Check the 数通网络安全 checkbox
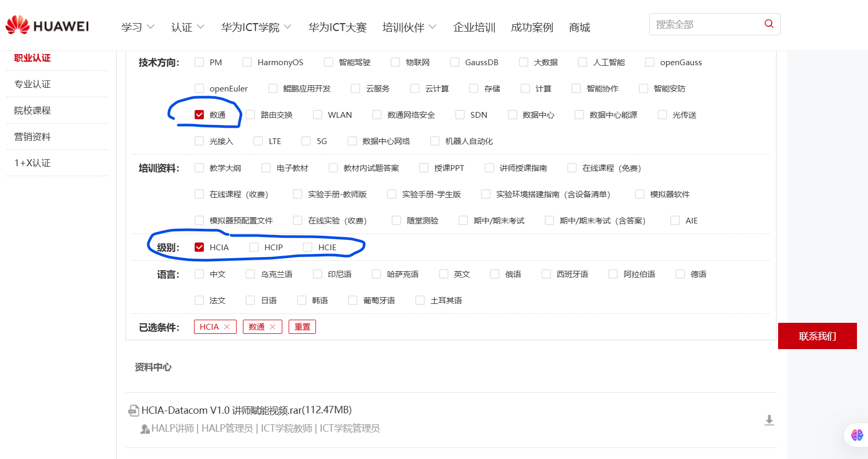 coord(377,115)
